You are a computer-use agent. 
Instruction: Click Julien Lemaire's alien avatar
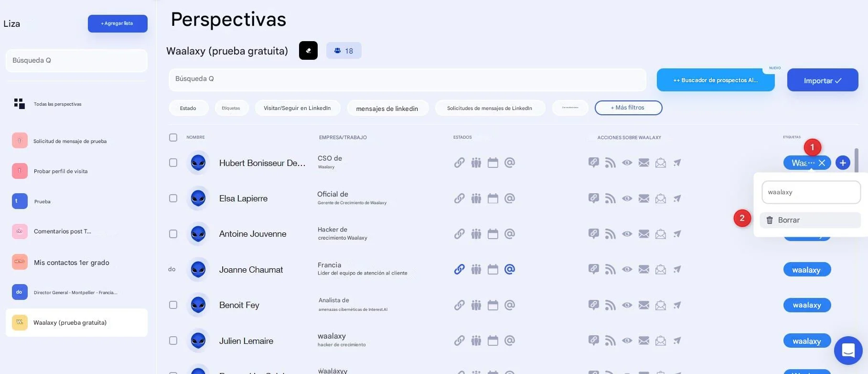click(x=198, y=341)
